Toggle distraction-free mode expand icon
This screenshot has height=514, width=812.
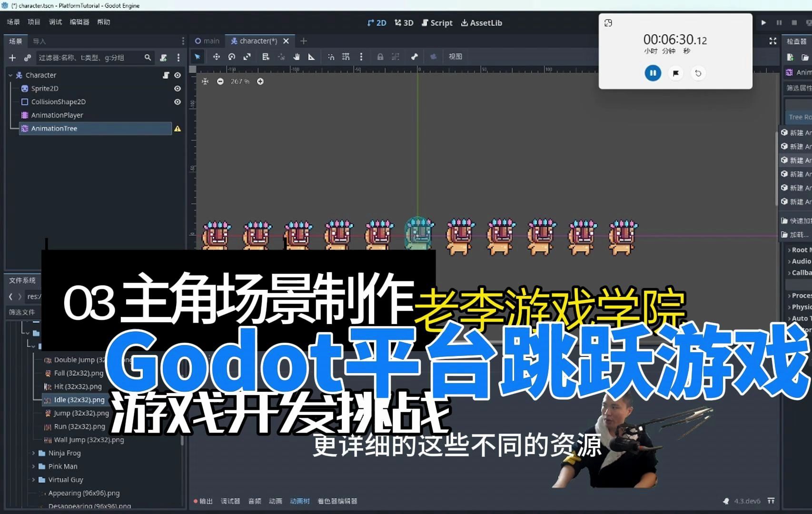(x=773, y=41)
